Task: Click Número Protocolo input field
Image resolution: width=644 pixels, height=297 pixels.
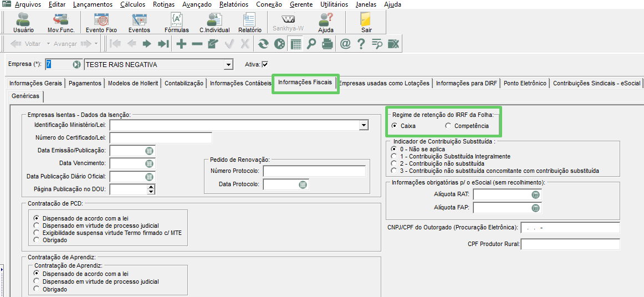Action: [x=315, y=171]
